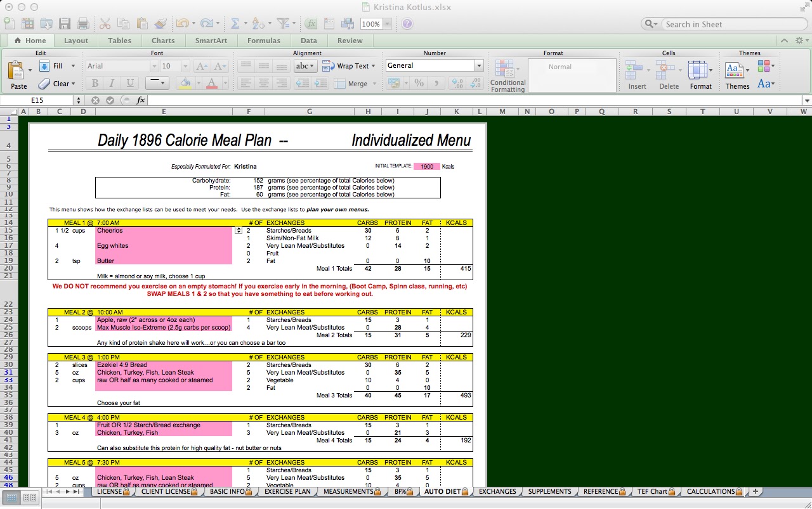The image size is (812, 509).
Task: Sort A to Z with the toolbar icon
Action: tap(258, 23)
